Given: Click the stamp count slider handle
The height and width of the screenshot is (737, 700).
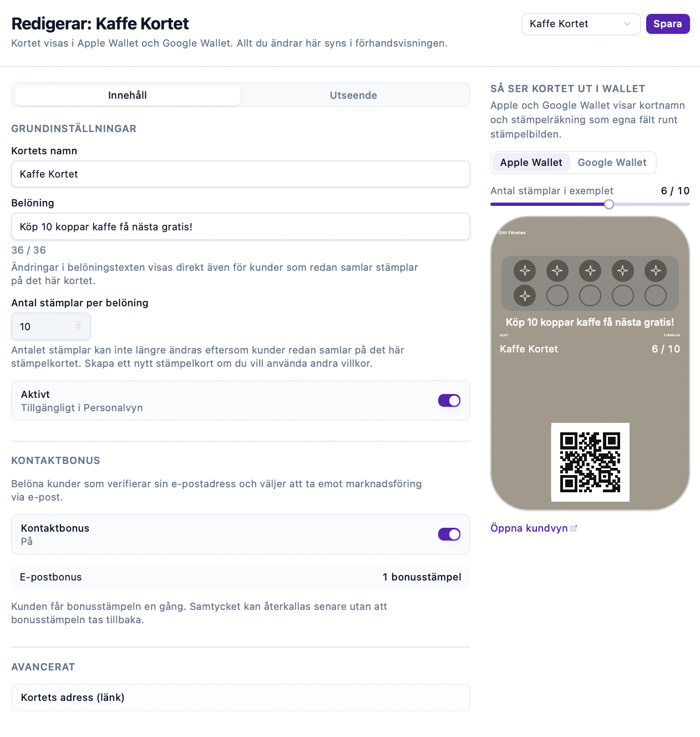Looking at the screenshot, I should coord(609,204).
